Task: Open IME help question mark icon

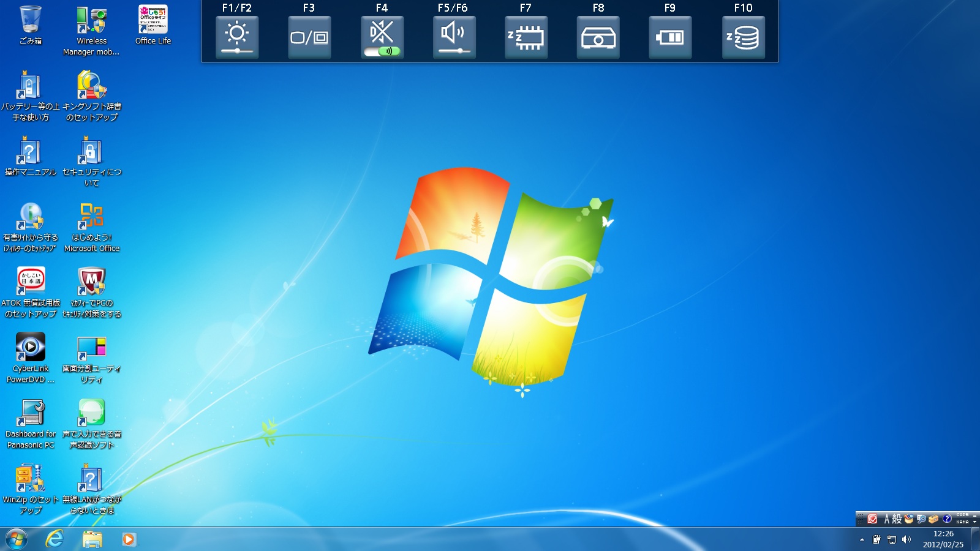Action: click(947, 519)
